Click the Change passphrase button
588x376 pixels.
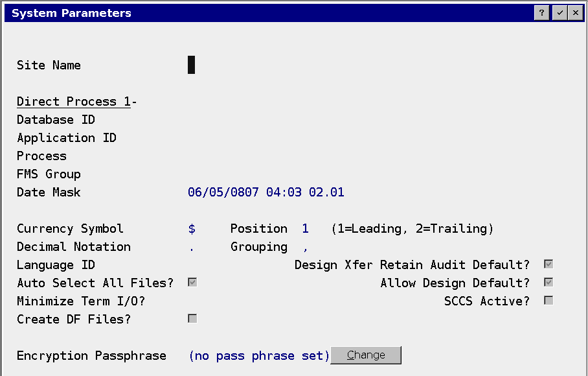[366, 355]
